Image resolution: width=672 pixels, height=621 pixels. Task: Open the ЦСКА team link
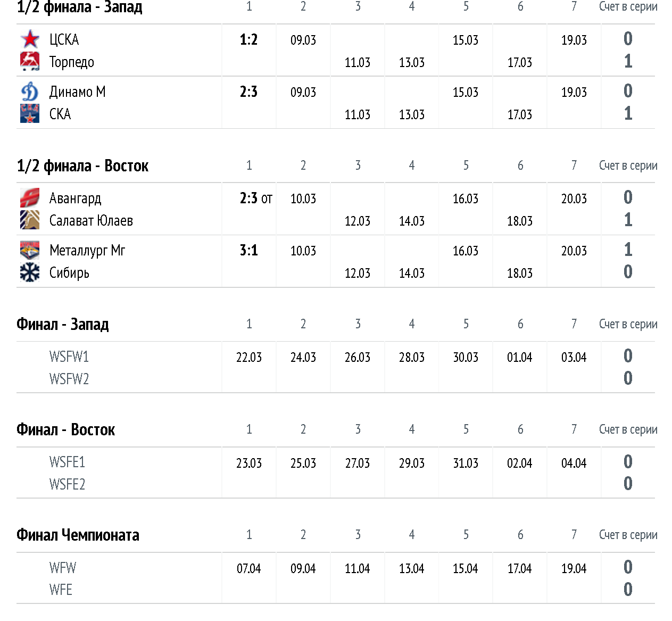pos(64,40)
